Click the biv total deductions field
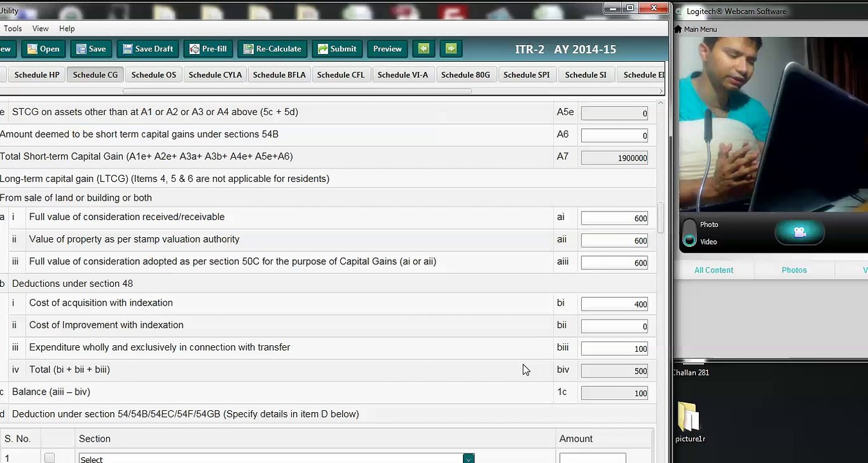The image size is (868, 463). pos(614,370)
